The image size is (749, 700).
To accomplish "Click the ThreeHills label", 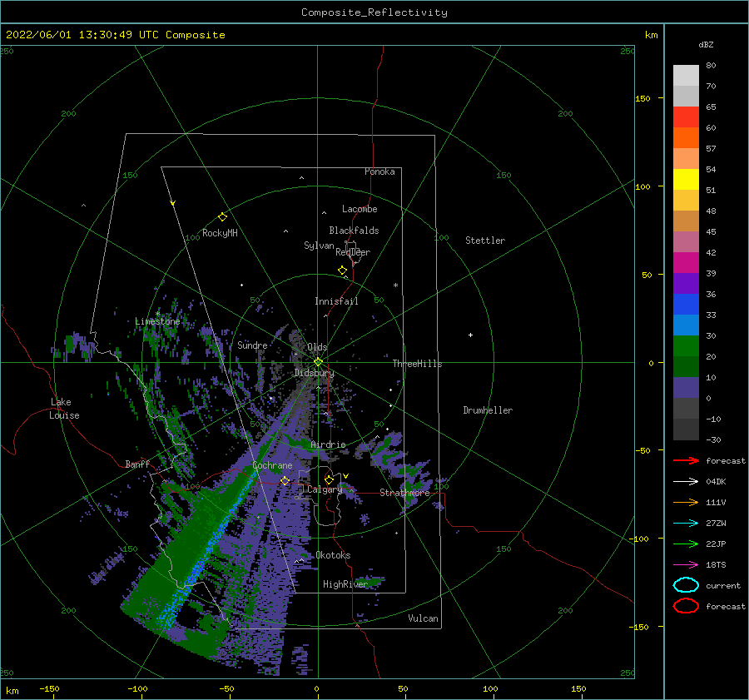I will pyautogui.click(x=418, y=364).
